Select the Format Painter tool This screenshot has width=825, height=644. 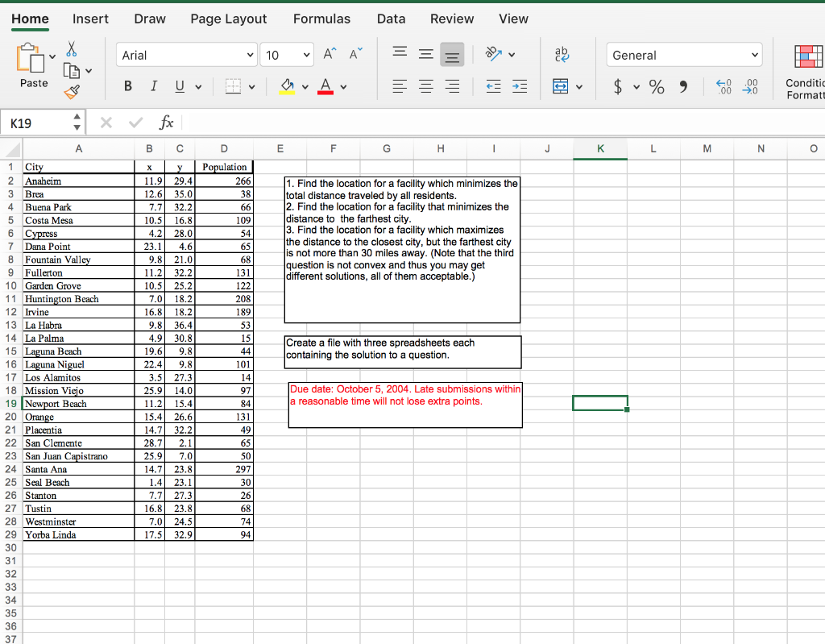click(x=73, y=92)
